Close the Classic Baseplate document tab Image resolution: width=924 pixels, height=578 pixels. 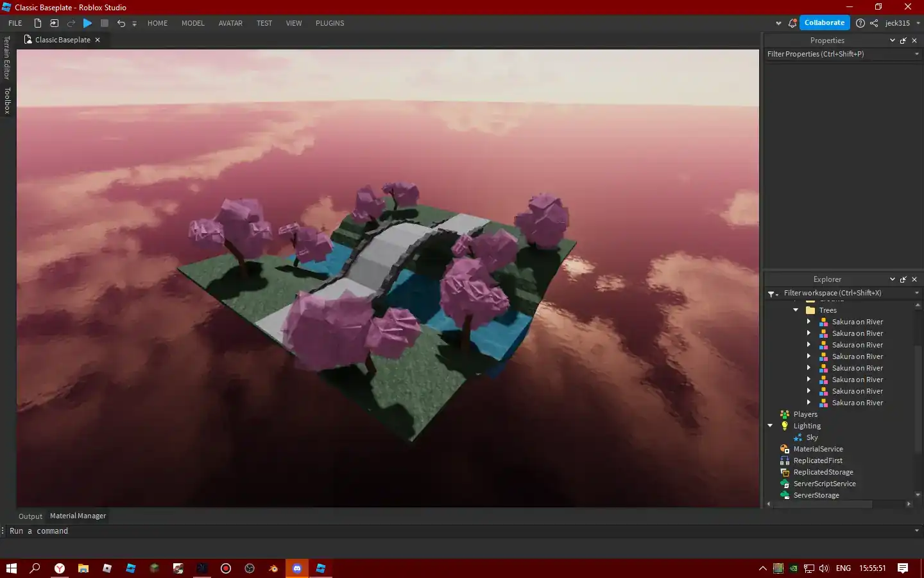point(98,40)
